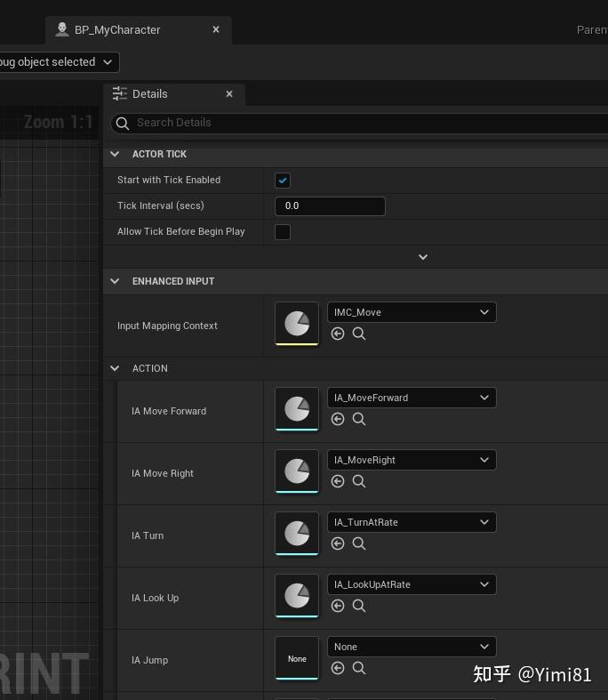Screen dimensions: 608x700
Task: Disable Start with Tick Enabled checkbox
Action: click(283, 181)
